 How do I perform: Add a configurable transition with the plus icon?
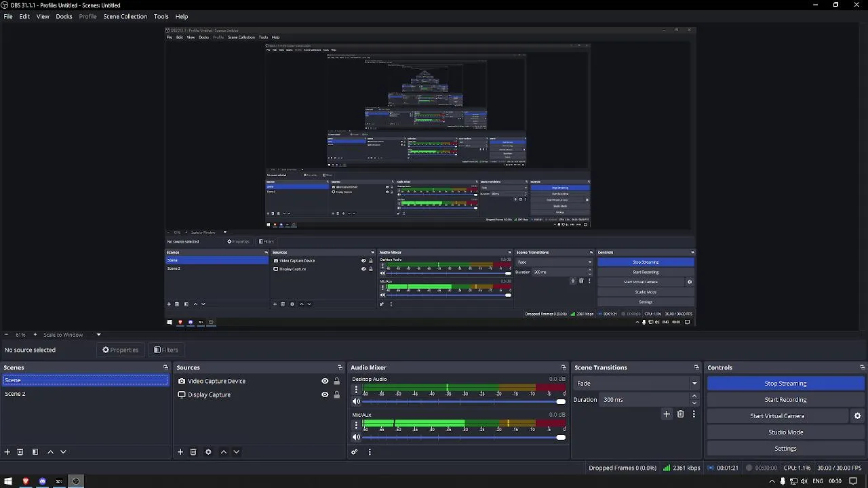tap(667, 414)
